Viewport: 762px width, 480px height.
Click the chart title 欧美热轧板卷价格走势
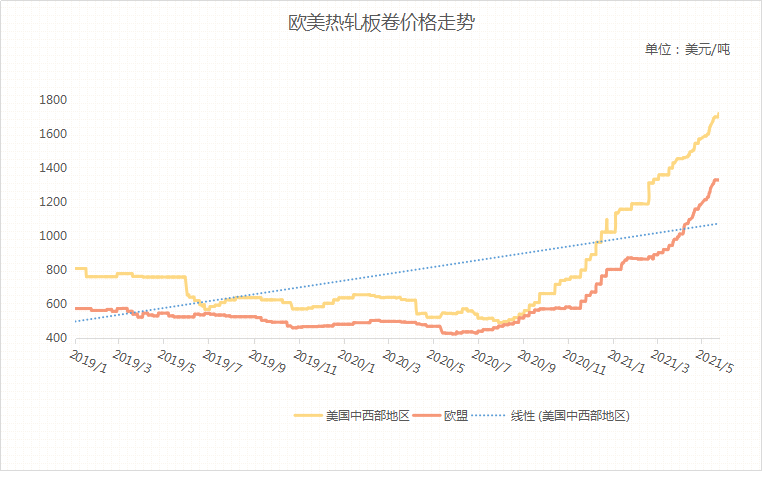pyautogui.click(x=380, y=22)
